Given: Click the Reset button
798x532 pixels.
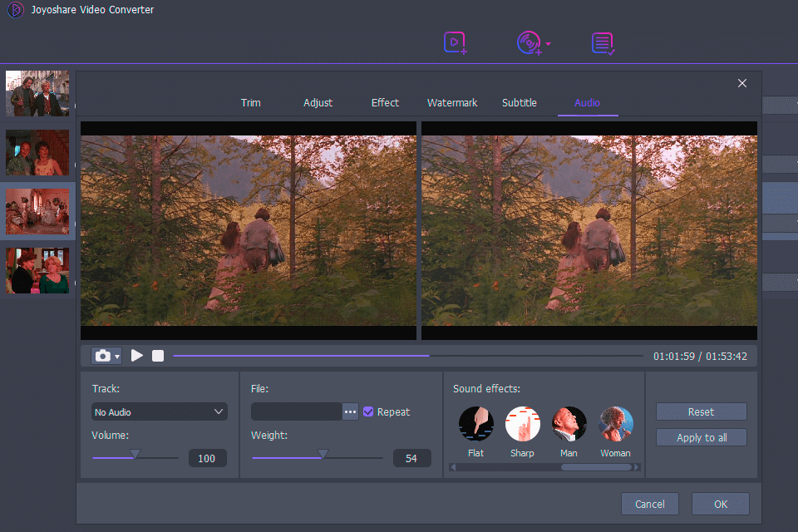Looking at the screenshot, I should pyautogui.click(x=701, y=411).
